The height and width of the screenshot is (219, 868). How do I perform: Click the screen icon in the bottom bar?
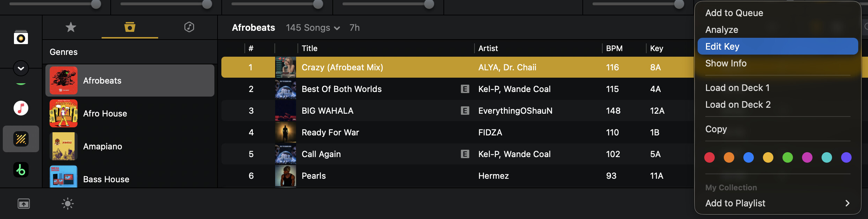(x=24, y=204)
